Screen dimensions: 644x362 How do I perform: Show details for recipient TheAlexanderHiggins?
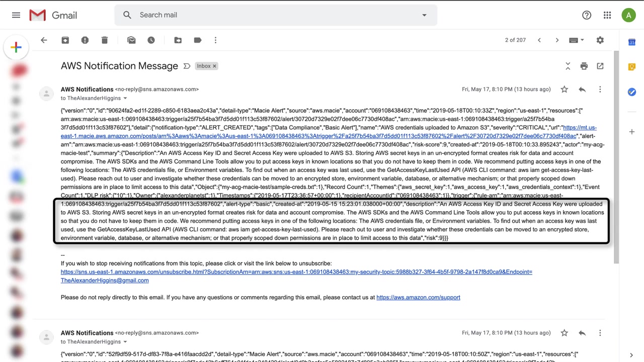(x=125, y=98)
